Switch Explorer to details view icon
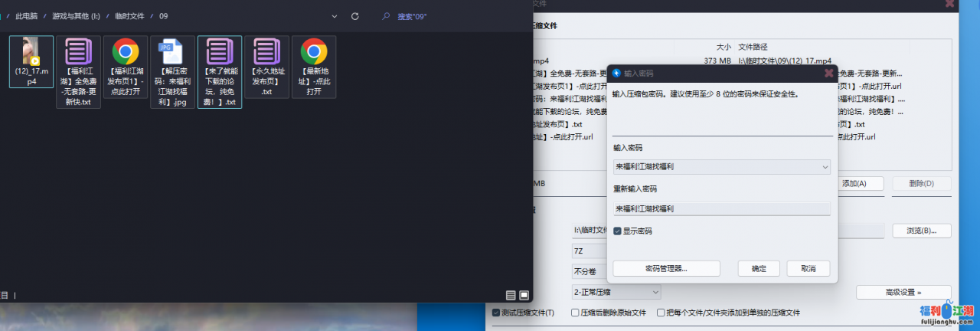 pyautogui.click(x=511, y=295)
